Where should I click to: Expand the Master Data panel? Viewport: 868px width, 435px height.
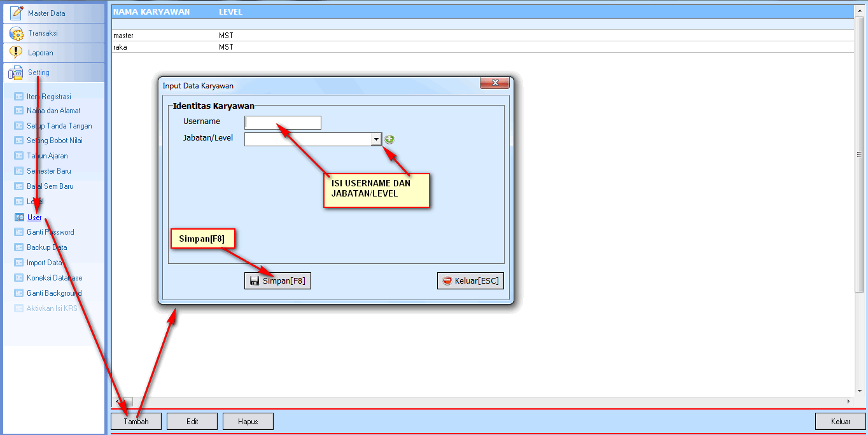(x=54, y=13)
